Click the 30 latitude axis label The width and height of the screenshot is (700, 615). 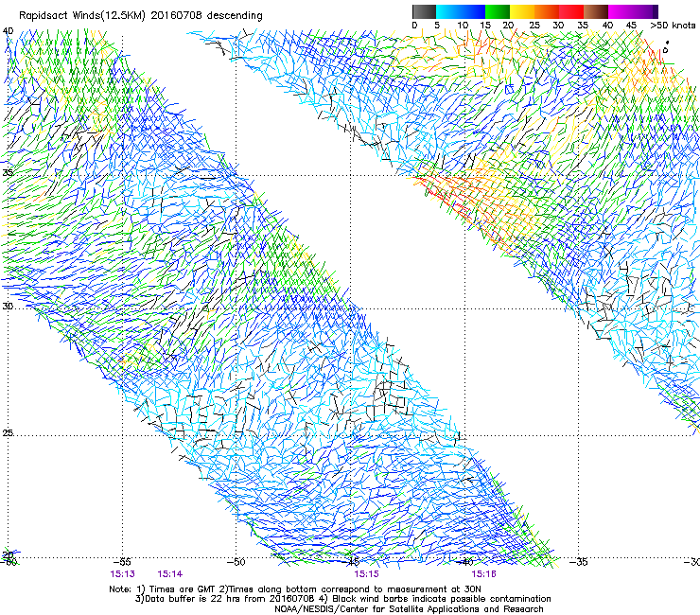8,307
